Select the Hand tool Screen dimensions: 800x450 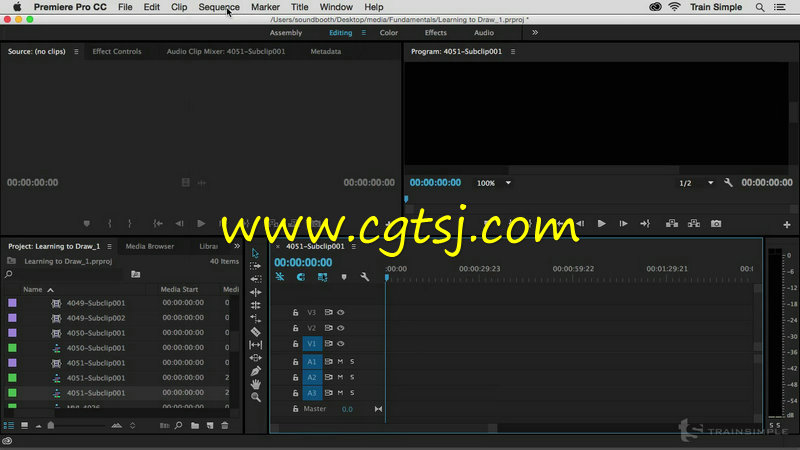point(256,384)
